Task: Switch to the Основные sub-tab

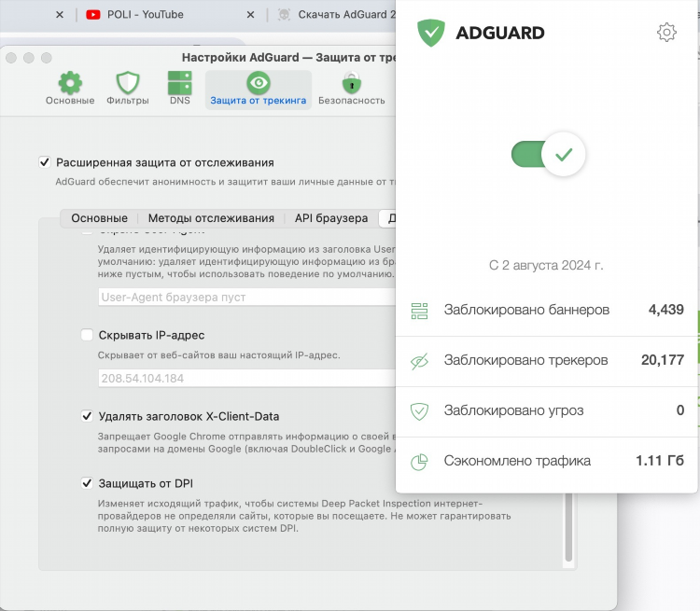Action: (x=99, y=217)
